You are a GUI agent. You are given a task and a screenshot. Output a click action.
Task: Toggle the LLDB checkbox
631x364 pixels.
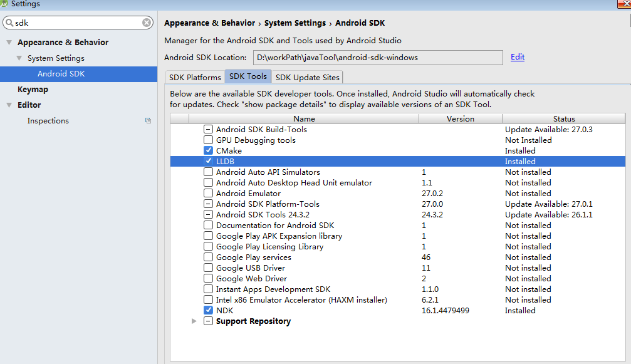point(208,162)
